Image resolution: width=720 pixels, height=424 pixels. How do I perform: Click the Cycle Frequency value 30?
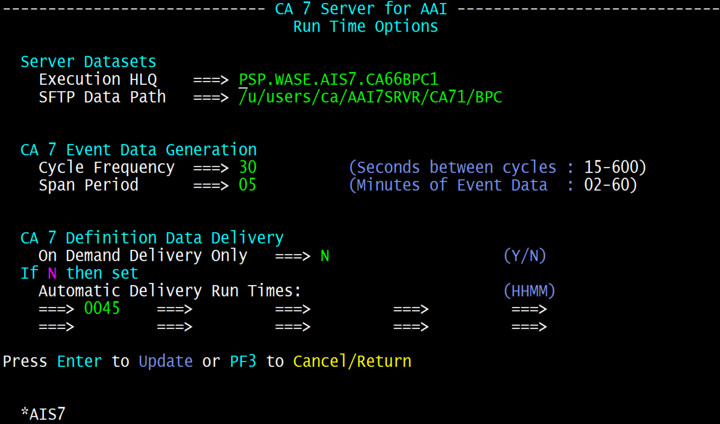point(248,167)
